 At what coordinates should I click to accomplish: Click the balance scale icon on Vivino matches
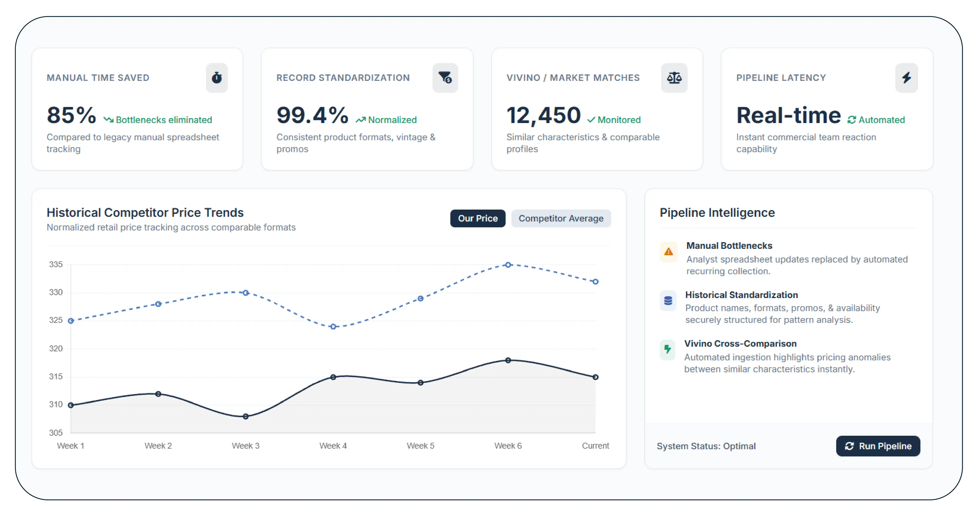point(674,78)
